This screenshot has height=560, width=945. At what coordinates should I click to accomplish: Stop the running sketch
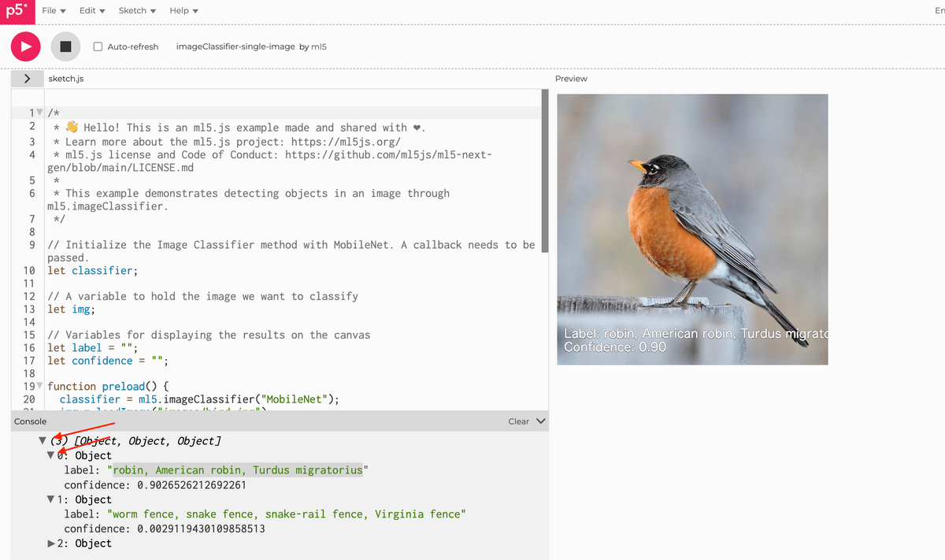tap(65, 46)
